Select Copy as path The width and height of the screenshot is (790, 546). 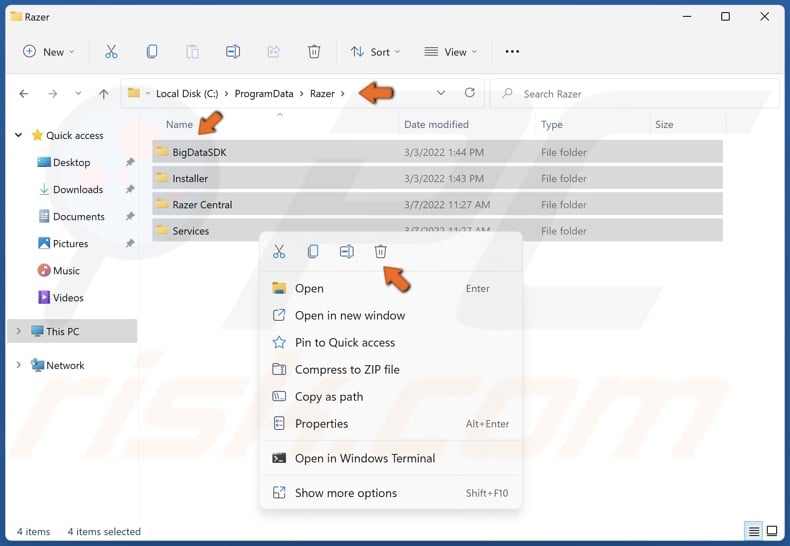pyautogui.click(x=390, y=397)
